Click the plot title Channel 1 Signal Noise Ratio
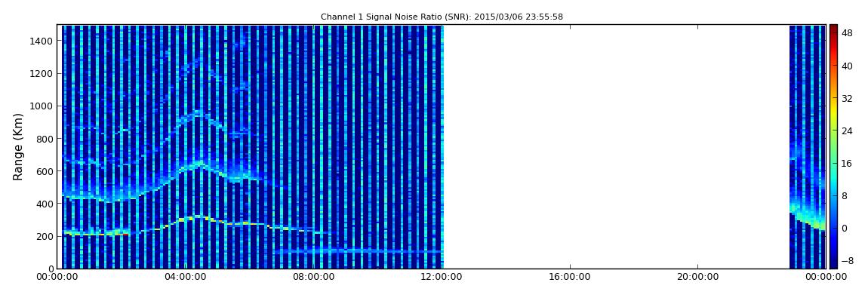Screen dimensions: 868x307 click(x=442, y=17)
